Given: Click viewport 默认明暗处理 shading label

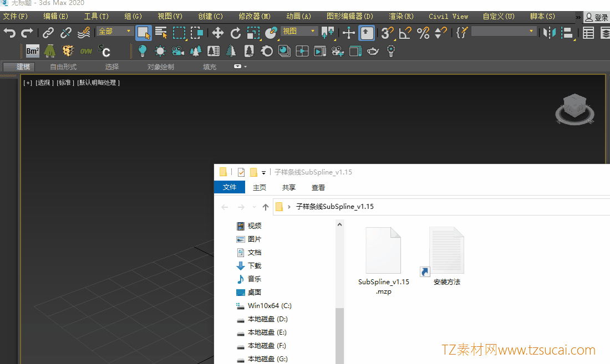Looking at the screenshot, I should pyautogui.click(x=98, y=83).
